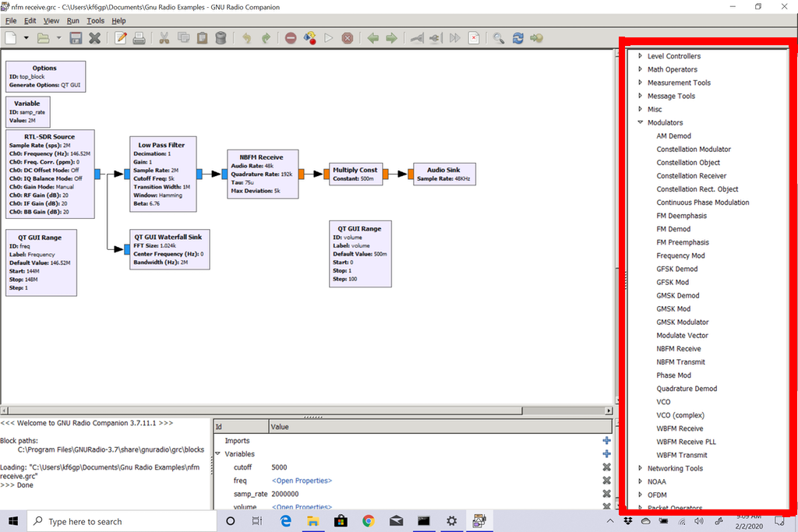Reload blocks with the refresh icon
Image resolution: width=798 pixels, height=532 pixels.
pyautogui.click(x=518, y=38)
